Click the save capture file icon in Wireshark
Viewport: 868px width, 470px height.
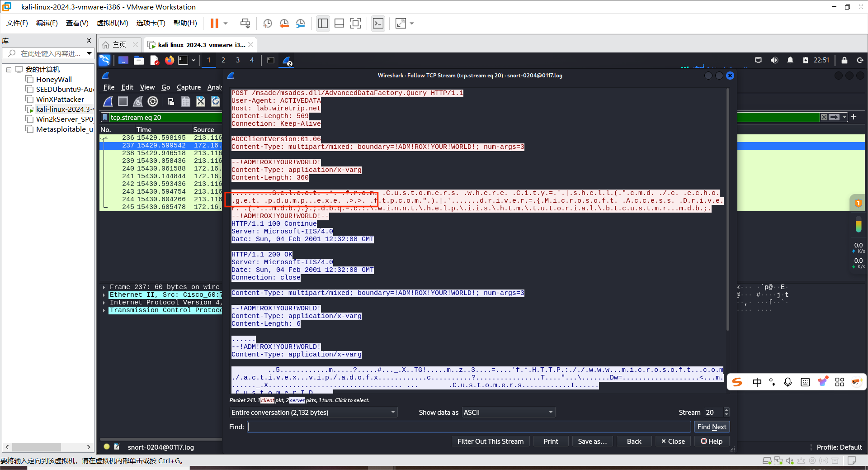pyautogui.click(x=186, y=101)
